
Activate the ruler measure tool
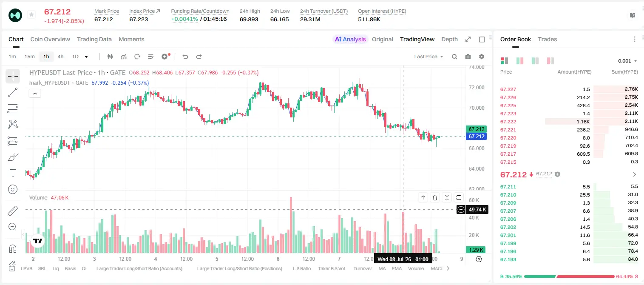[13, 211]
